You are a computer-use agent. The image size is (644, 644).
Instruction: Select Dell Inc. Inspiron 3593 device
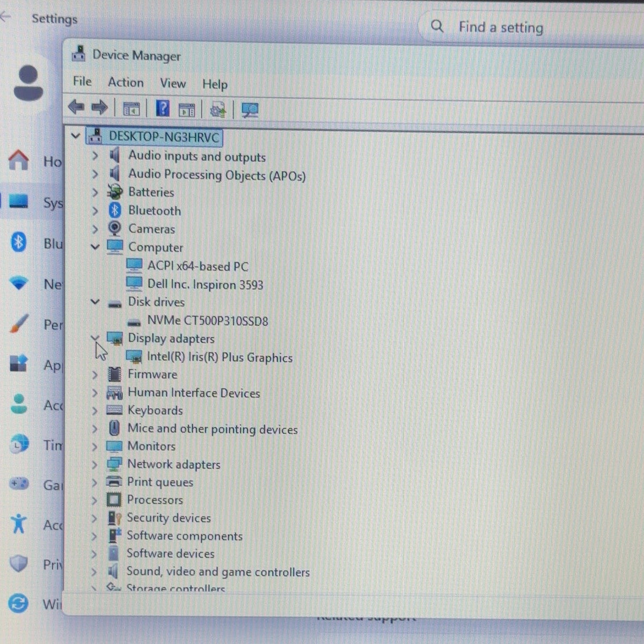coord(205,284)
